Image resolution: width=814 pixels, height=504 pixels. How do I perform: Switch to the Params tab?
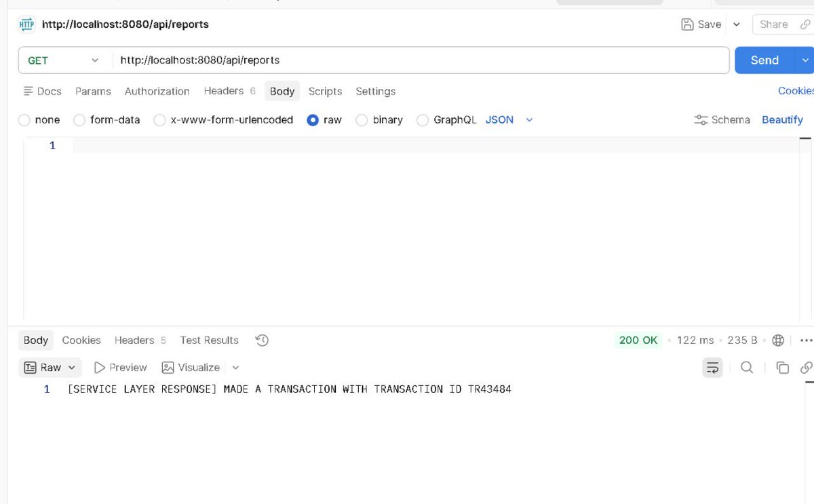click(93, 91)
